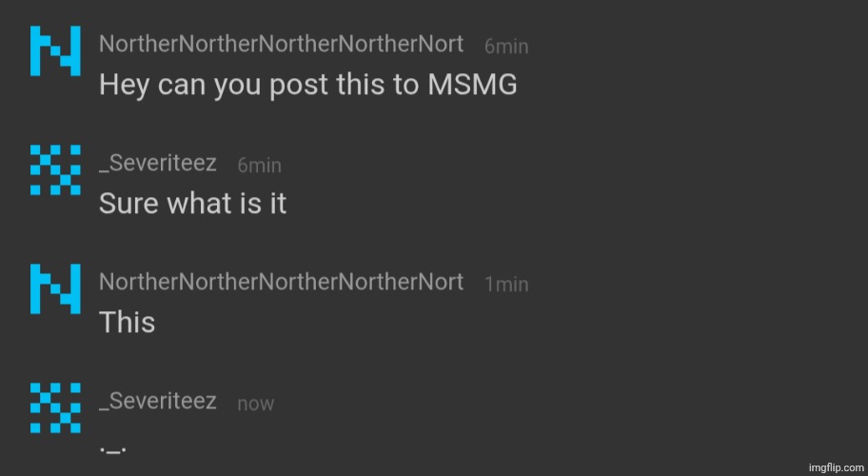Select the 'This' message text
This screenshot has height=476, width=868.
tap(127, 322)
